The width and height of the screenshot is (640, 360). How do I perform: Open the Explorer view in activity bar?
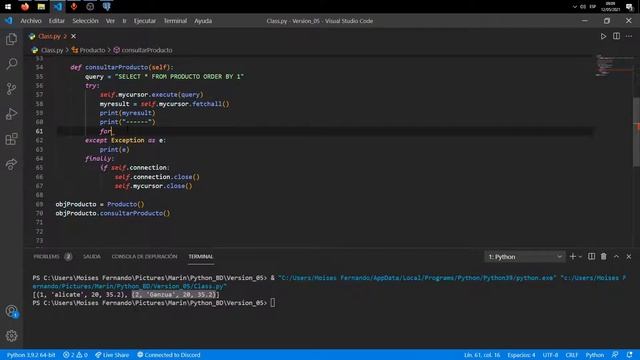click(x=11, y=39)
